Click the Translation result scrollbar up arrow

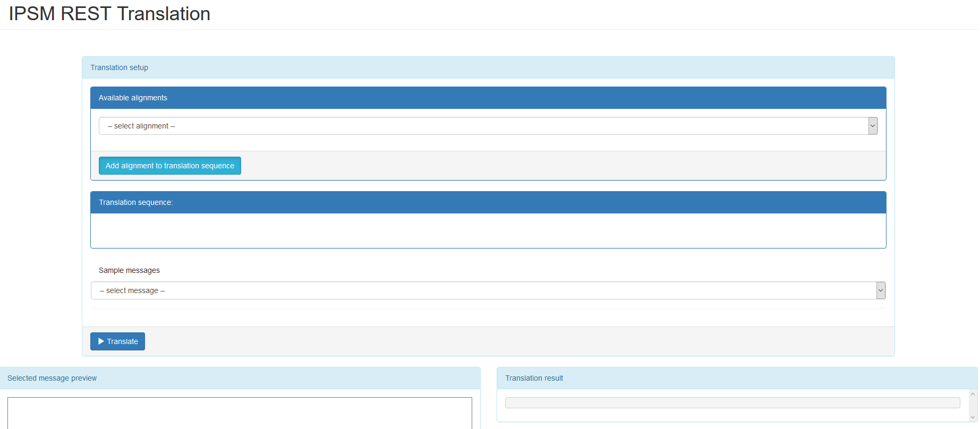point(973,394)
